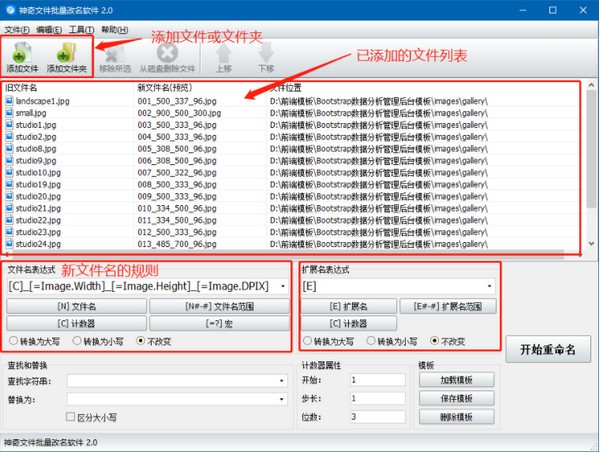Select the file icon beside studio10.jpg
This screenshot has height=452, width=600.
point(10,172)
